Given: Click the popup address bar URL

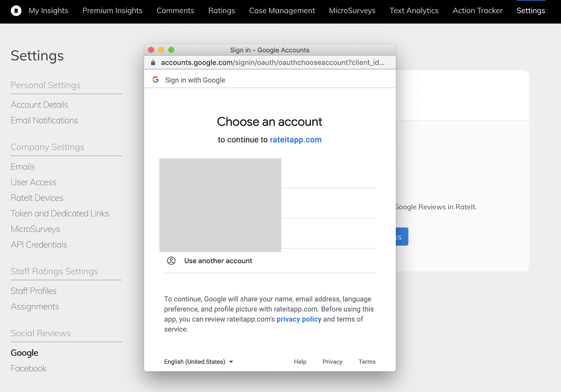Looking at the screenshot, I should (273, 63).
